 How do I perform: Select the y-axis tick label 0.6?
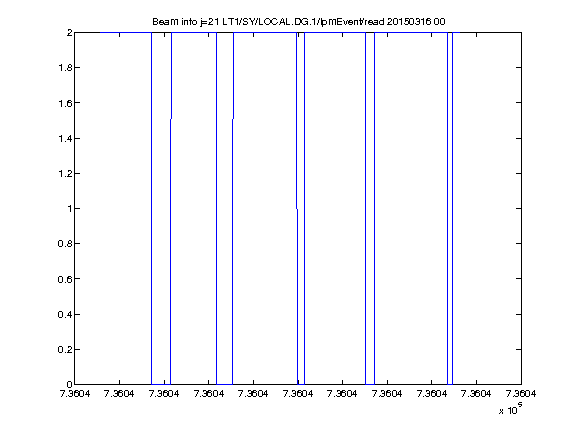click(x=65, y=279)
